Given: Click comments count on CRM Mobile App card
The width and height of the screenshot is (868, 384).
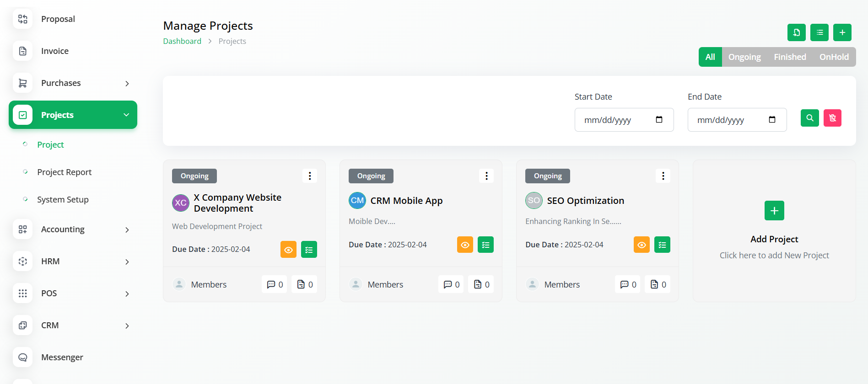Looking at the screenshot, I should click(451, 284).
